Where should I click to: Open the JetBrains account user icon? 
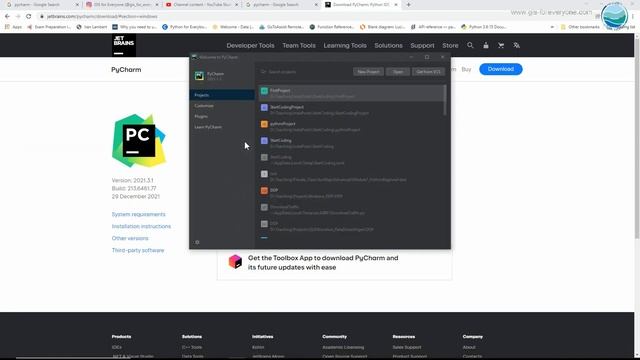coord(486,45)
